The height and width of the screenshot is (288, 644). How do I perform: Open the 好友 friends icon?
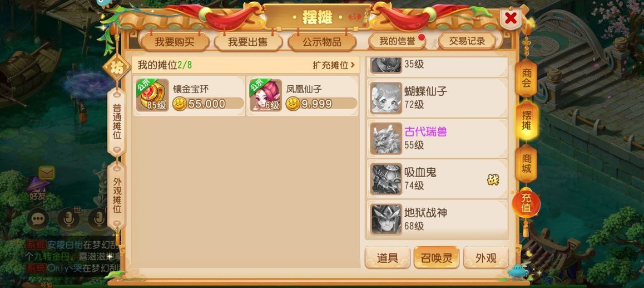pos(37,188)
